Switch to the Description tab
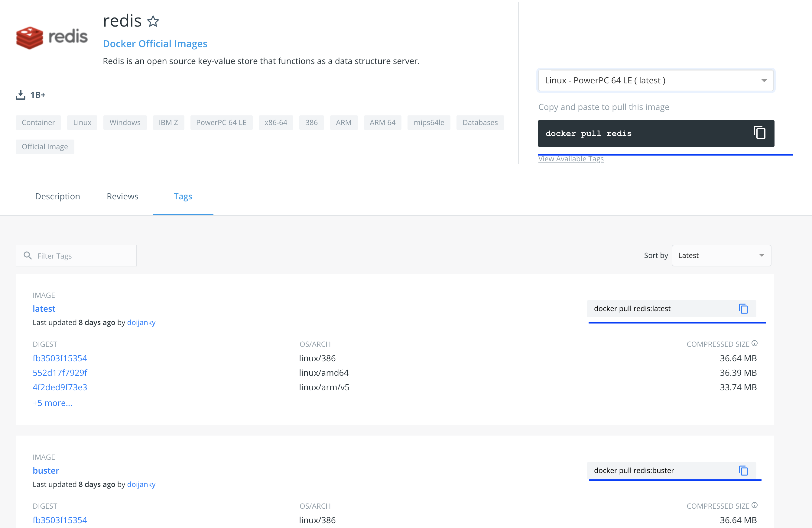The width and height of the screenshot is (812, 528). coord(57,196)
